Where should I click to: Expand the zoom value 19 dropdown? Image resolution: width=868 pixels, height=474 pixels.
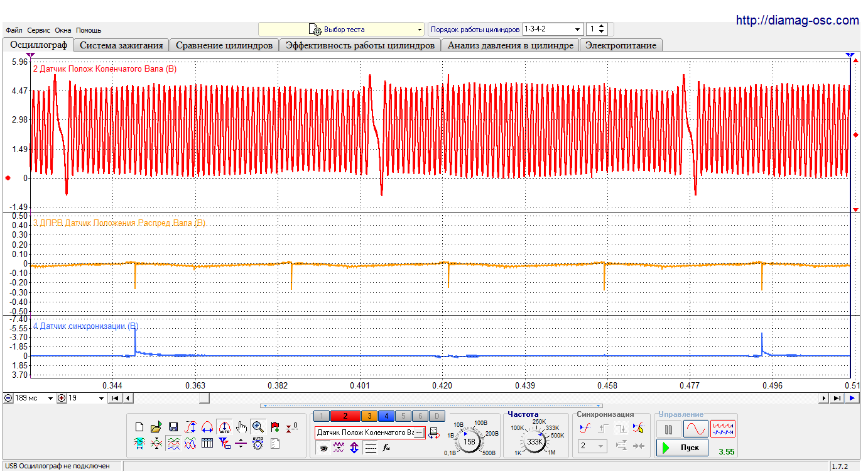(x=101, y=398)
